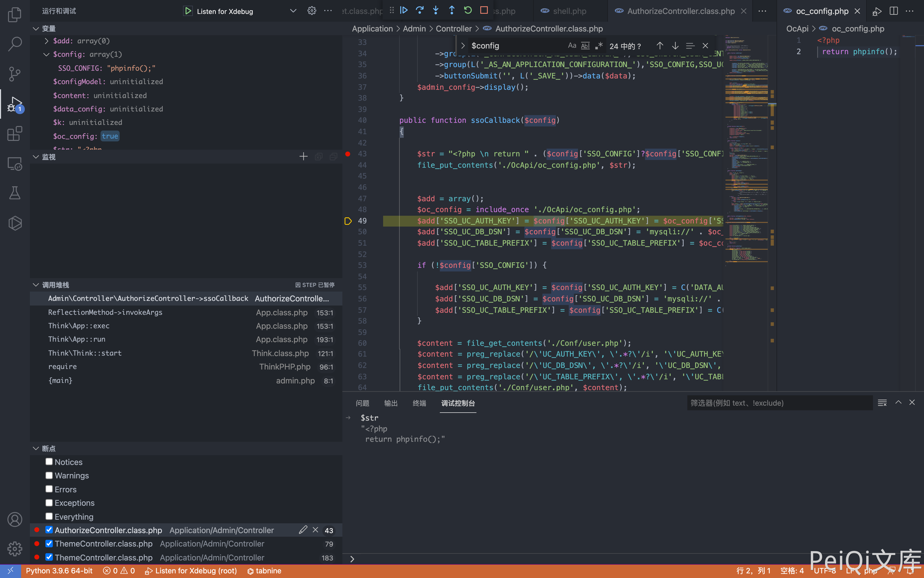Open the 输出 output panel tab
Screen dimensions: 924x578
click(x=391, y=403)
